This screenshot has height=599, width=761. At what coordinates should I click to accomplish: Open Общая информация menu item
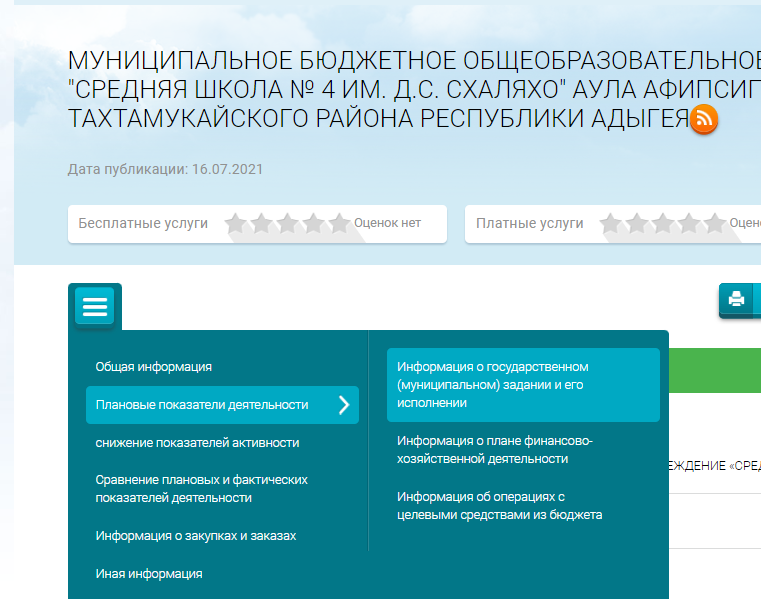(x=153, y=366)
